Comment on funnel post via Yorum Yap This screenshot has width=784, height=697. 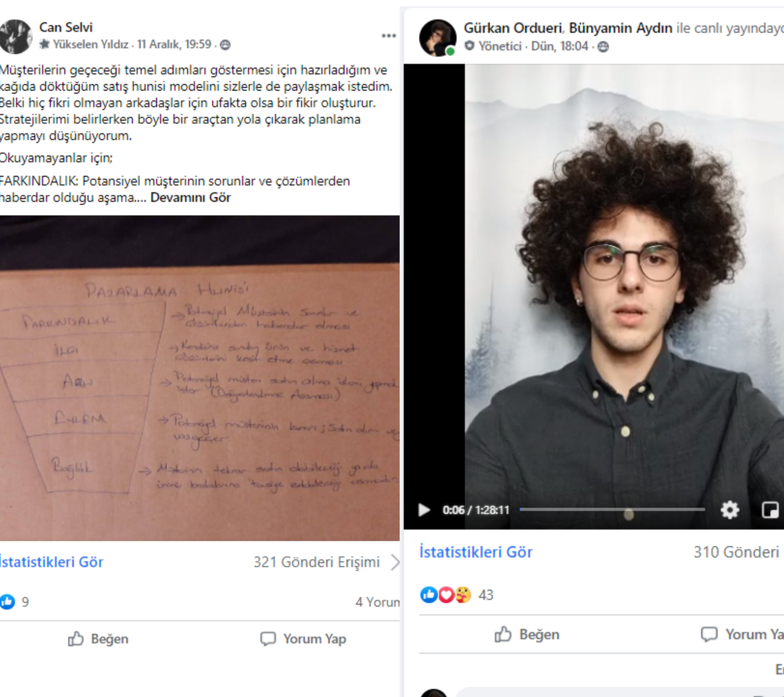pyautogui.click(x=303, y=639)
